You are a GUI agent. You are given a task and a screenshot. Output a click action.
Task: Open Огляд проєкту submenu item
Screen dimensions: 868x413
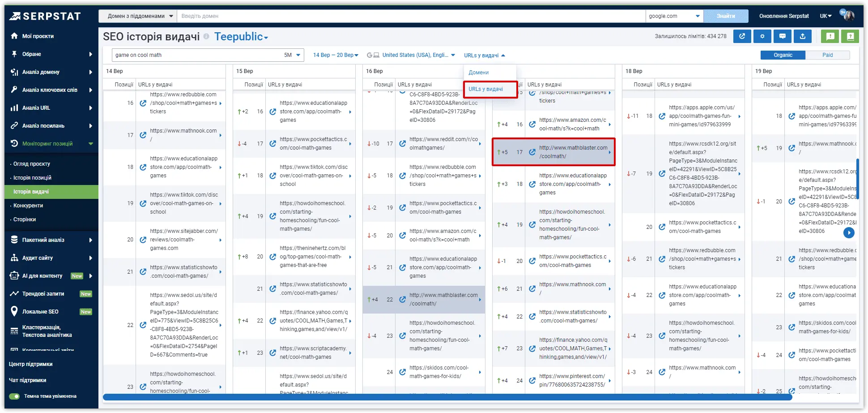(31, 164)
